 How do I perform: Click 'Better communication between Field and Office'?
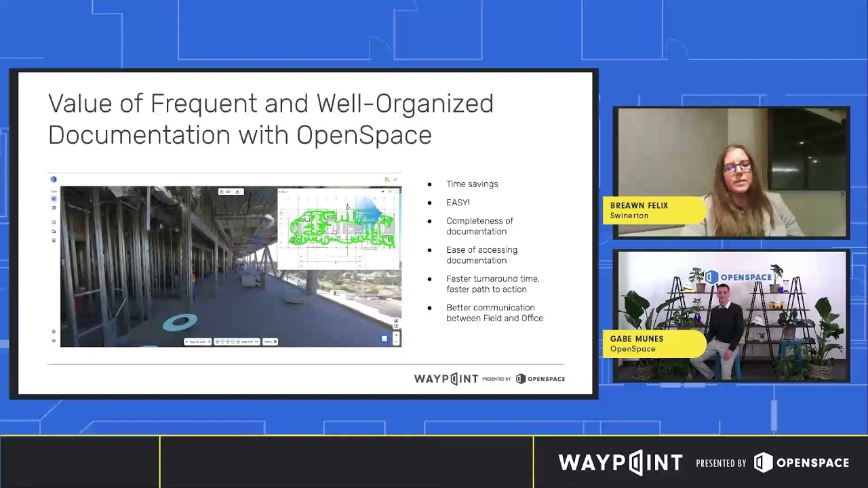pos(494,312)
